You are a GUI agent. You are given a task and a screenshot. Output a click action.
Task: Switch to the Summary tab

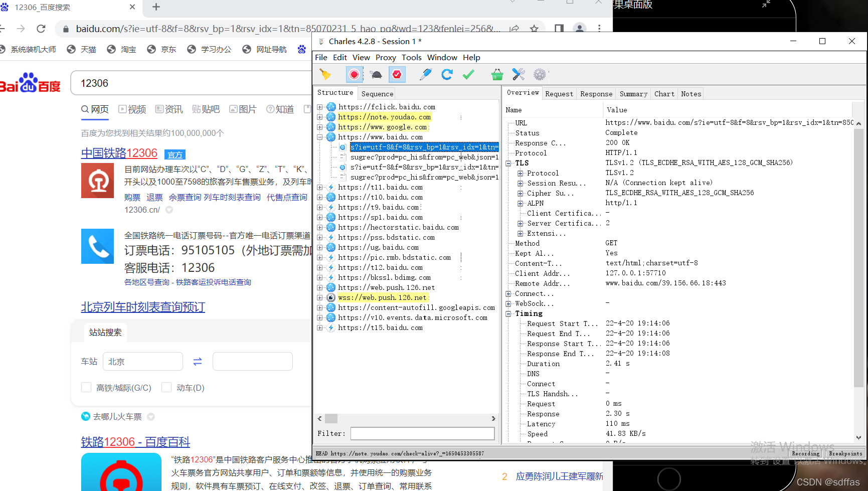click(x=633, y=94)
